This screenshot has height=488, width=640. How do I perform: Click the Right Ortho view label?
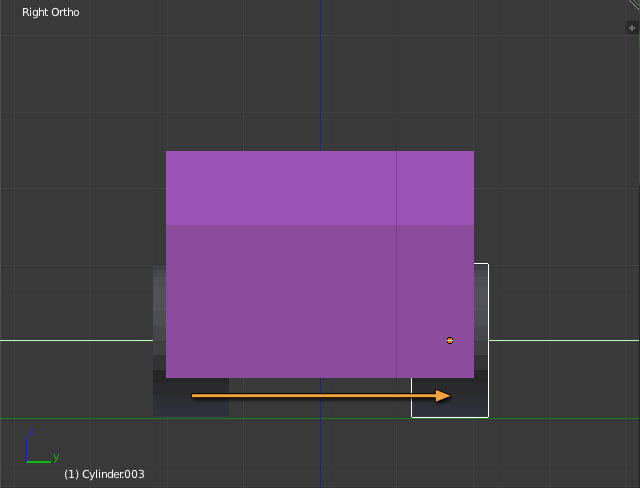tap(50, 13)
